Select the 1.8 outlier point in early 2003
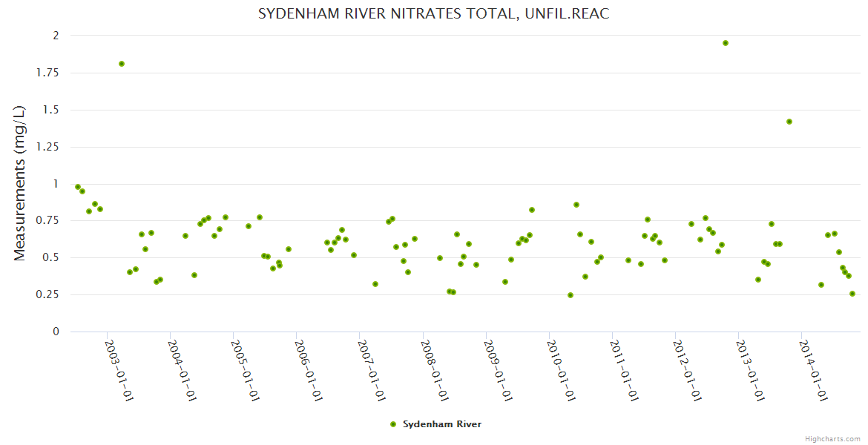The image size is (868, 445). (122, 64)
